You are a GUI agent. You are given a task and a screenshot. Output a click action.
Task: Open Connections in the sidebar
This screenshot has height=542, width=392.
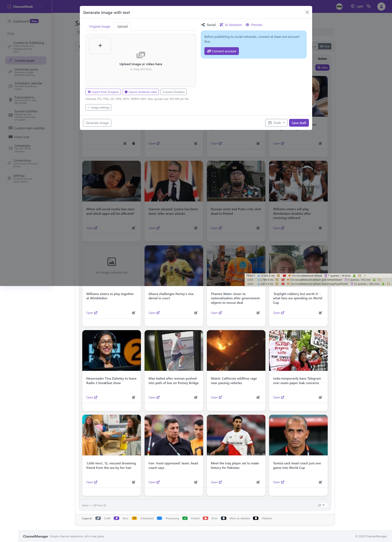26,163
